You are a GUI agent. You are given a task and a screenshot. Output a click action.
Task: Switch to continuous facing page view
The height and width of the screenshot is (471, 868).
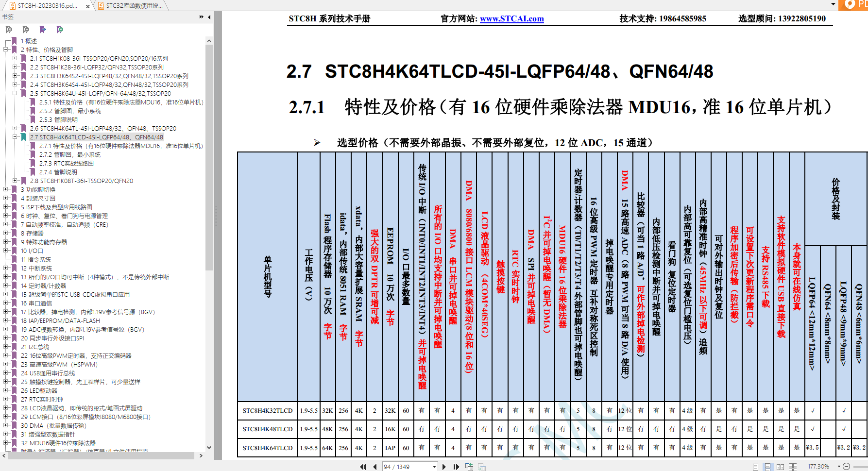coord(793,467)
